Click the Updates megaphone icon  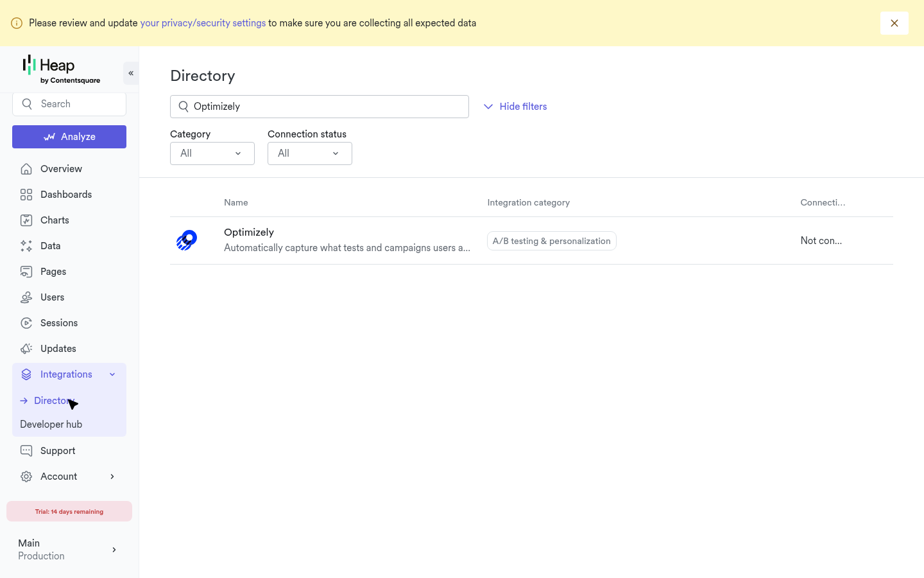coord(26,349)
